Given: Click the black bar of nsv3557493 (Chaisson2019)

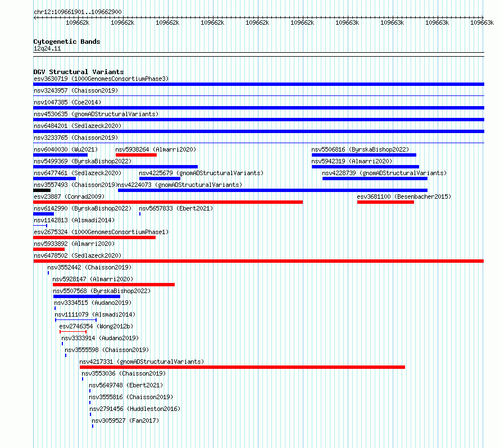Looking at the screenshot, I should click(42, 190).
